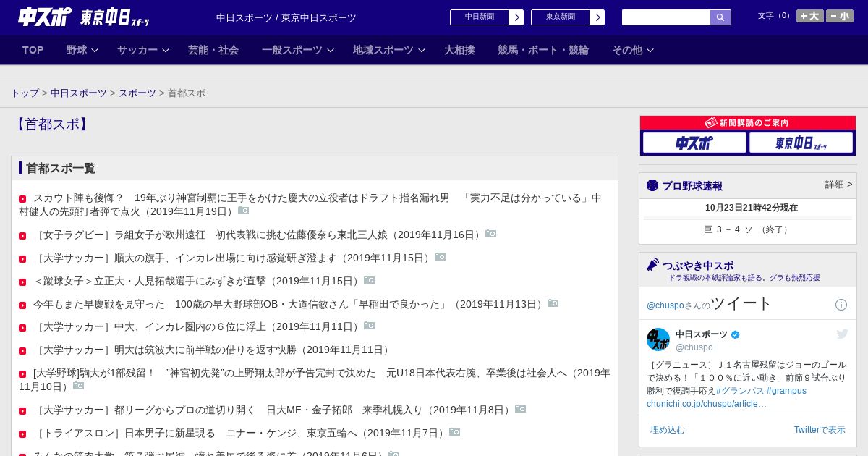This screenshot has height=456, width=868.
Task: Click 中スポ subscription banner button
Action: 694,143
